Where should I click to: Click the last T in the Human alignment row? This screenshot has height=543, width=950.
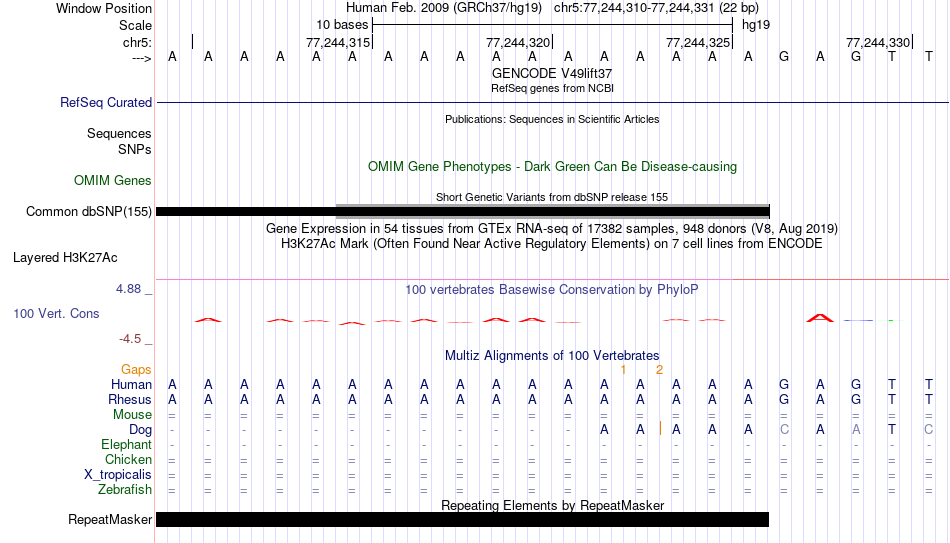[928, 385]
